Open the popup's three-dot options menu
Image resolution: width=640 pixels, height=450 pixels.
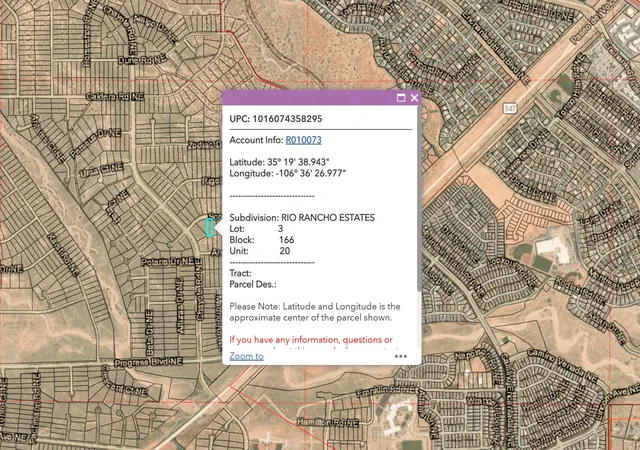401,356
